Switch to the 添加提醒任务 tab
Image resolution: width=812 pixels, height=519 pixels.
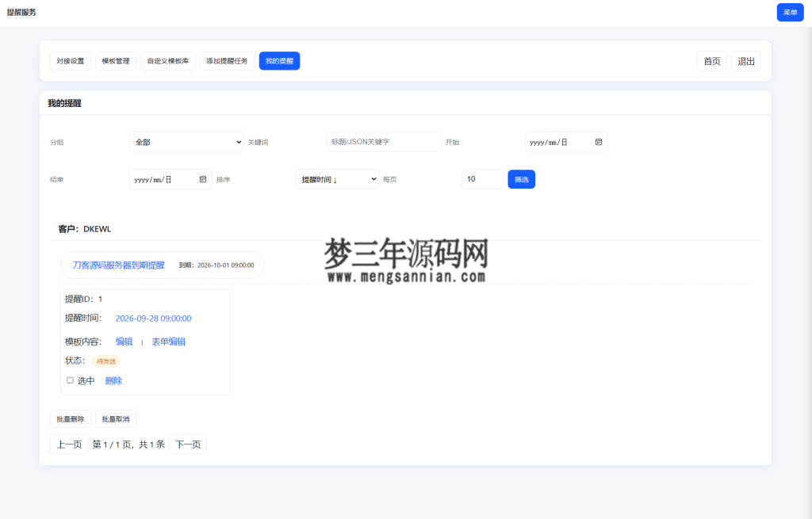point(226,60)
